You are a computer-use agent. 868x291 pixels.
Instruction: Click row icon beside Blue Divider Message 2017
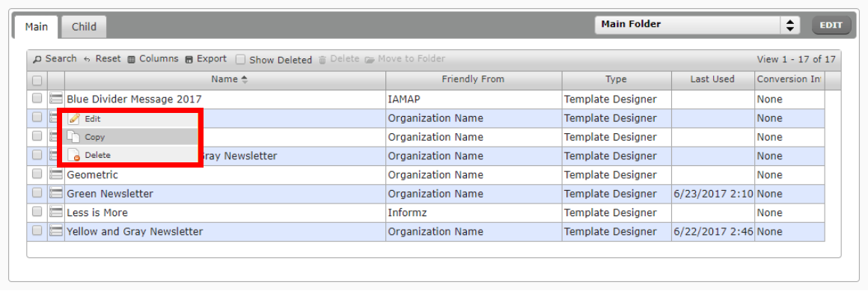pyautogui.click(x=56, y=99)
